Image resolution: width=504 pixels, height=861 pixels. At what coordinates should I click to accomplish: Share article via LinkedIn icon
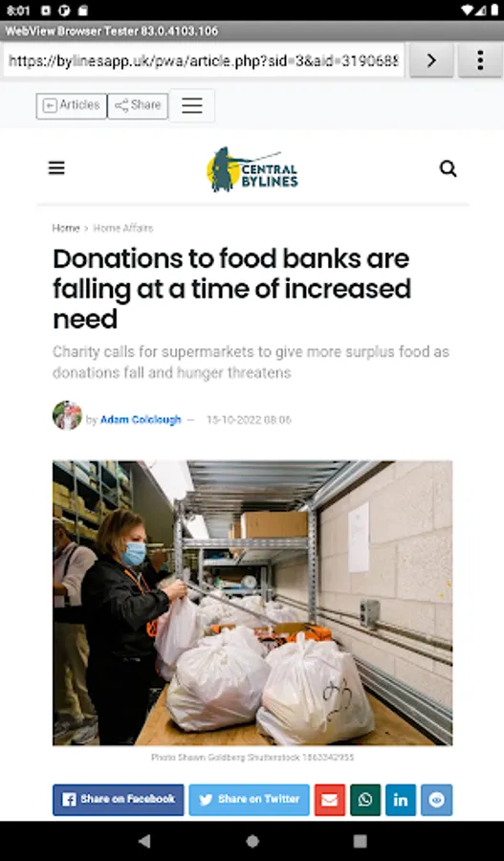(401, 800)
